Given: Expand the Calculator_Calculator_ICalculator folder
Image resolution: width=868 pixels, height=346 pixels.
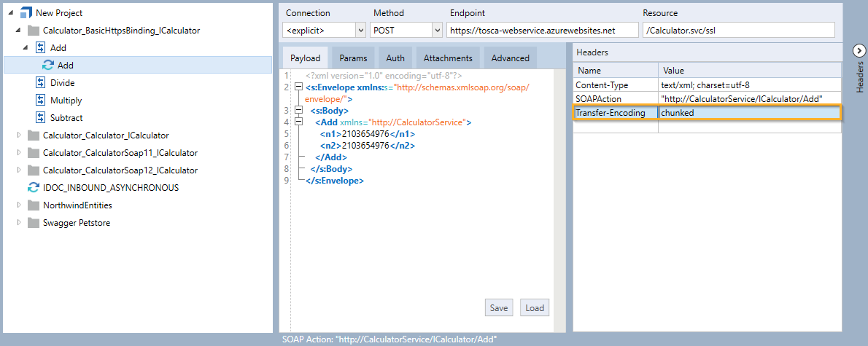Looking at the screenshot, I should pyautogui.click(x=19, y=135).
